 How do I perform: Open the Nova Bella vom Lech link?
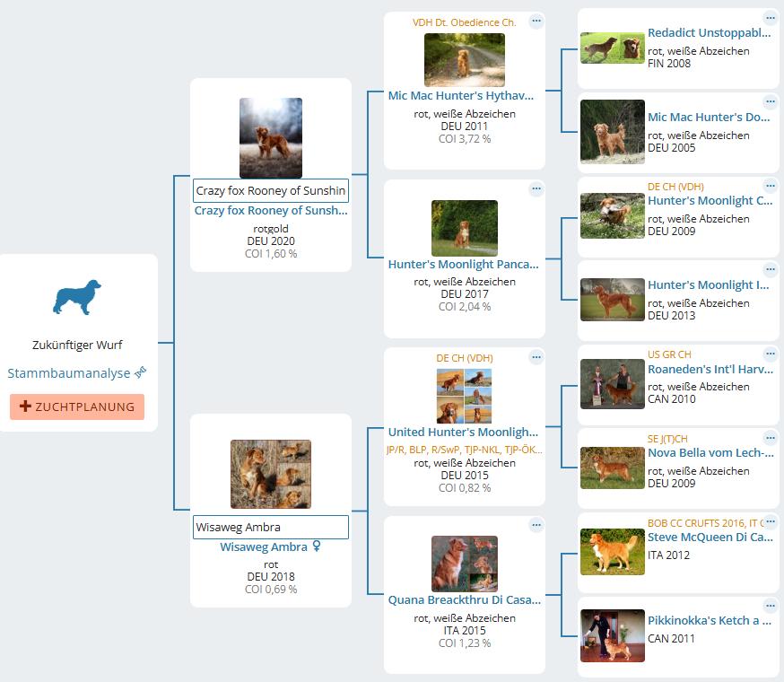(x=710, y=453)
